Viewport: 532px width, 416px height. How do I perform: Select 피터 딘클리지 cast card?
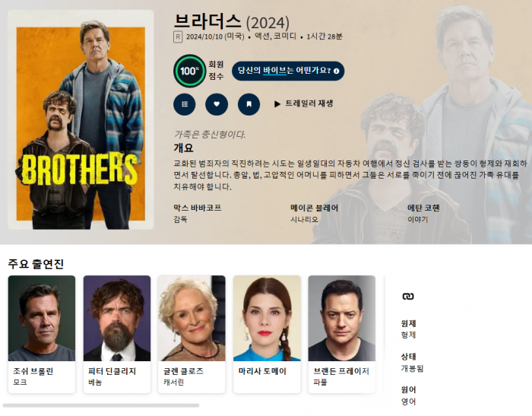(117, 334)
